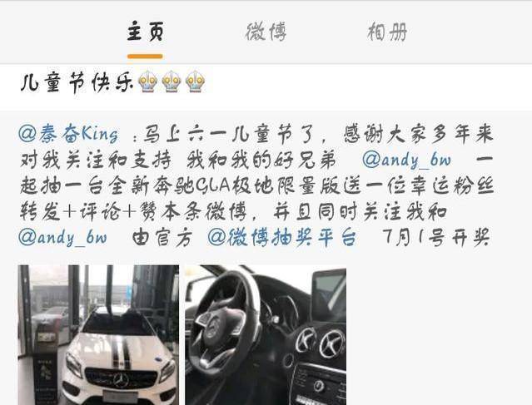Click the 7月1号开奖 text
The height and width of the screenshot is (405, 532).
click(436, 237)
